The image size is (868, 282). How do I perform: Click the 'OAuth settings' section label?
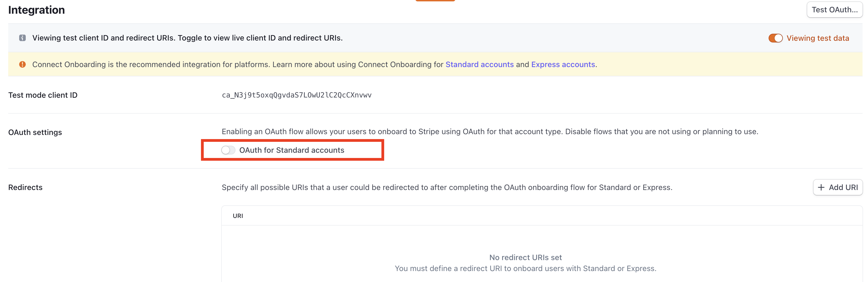point(35,133)
